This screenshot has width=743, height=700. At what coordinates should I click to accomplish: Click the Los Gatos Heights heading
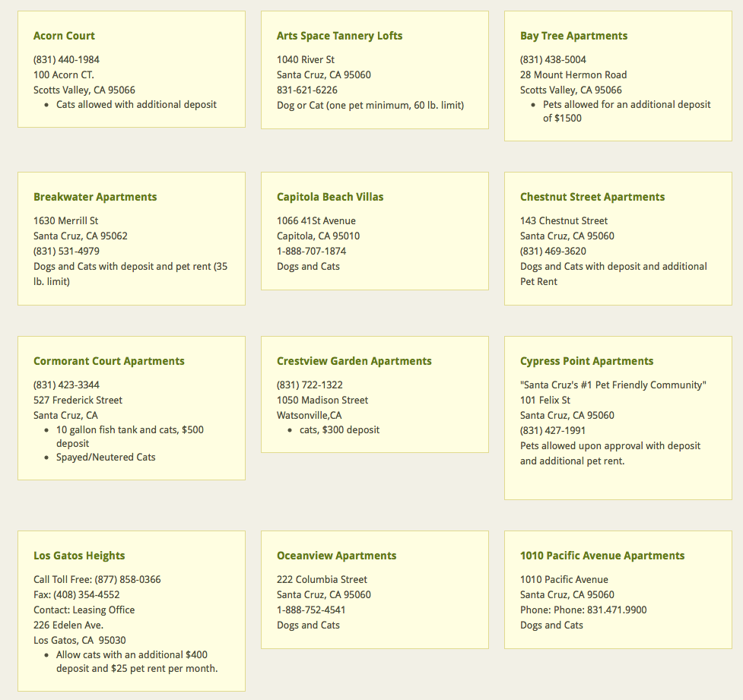tap(79, 556)
